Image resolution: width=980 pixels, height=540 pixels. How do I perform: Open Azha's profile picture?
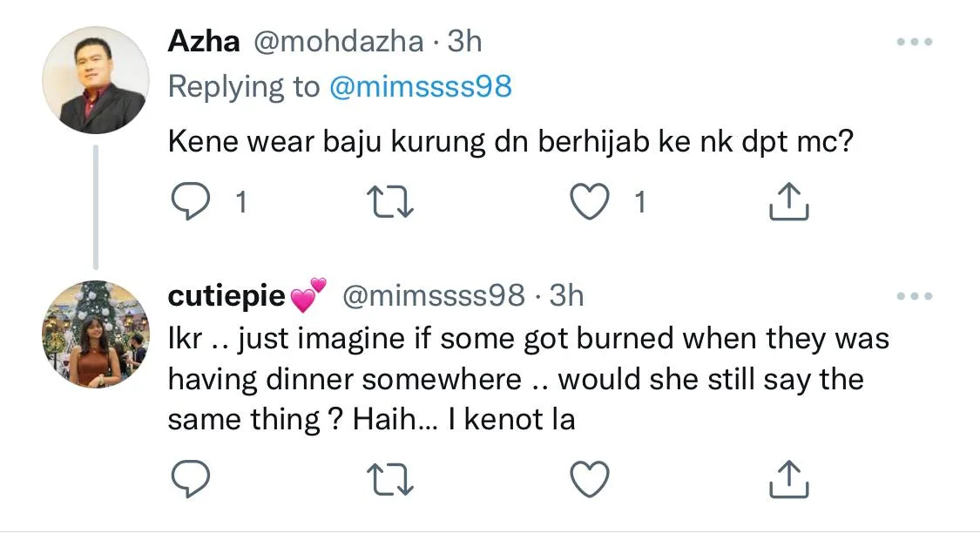(96, 80)
